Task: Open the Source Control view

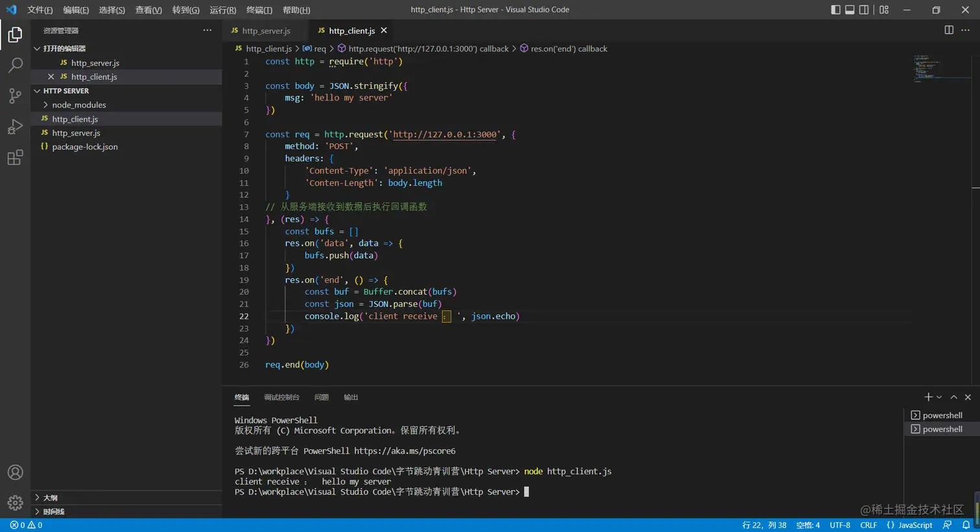Action: 15,96
